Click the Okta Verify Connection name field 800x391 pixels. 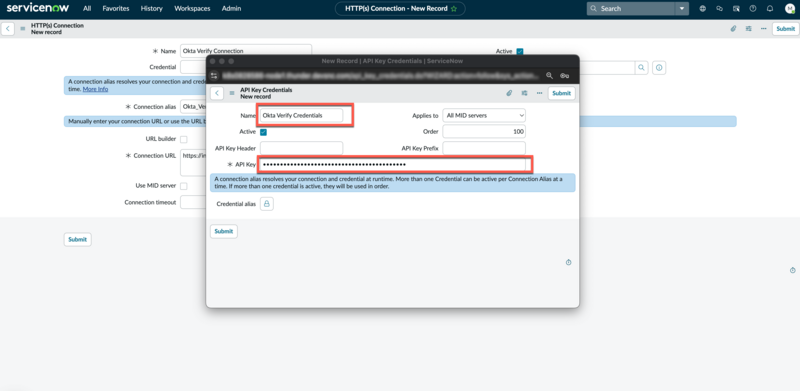pyautogui.click(x=246, y=51)
